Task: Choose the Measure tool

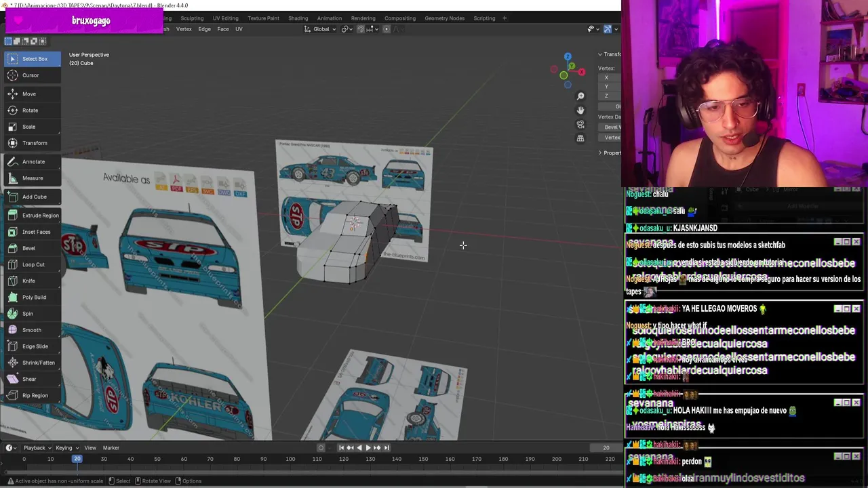Action: [x=31, y=178]
